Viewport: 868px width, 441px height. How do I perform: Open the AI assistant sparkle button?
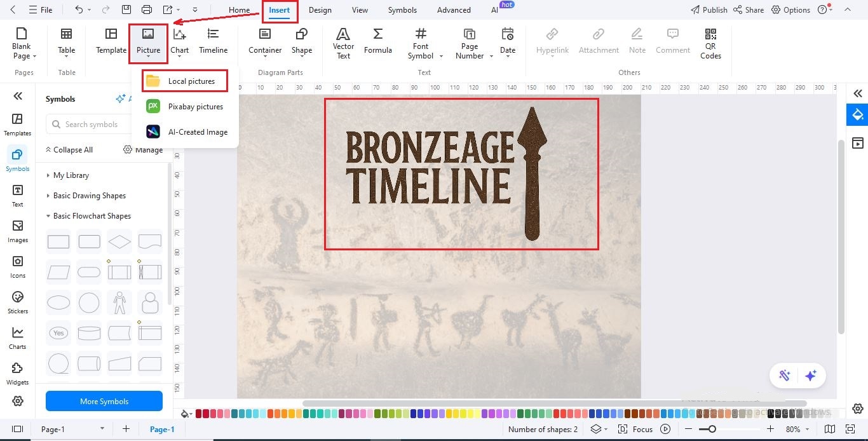[x=811, y=376]
